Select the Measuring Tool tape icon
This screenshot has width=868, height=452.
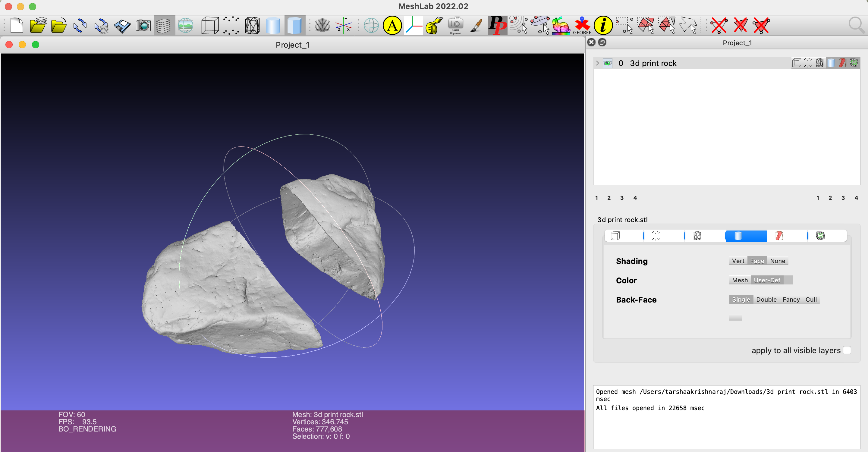pyautogui.click(x=434, y=25)
